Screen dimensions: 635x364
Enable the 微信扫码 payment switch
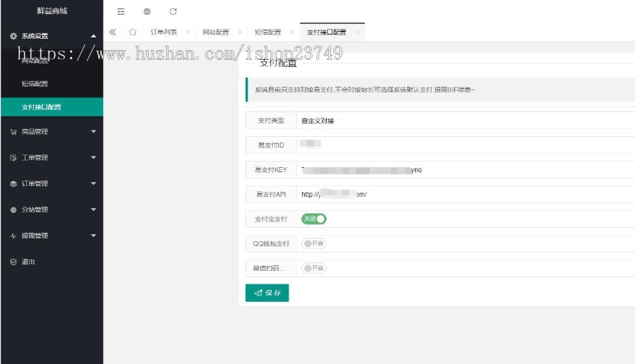pyautogui.click(x=314, y=268)
